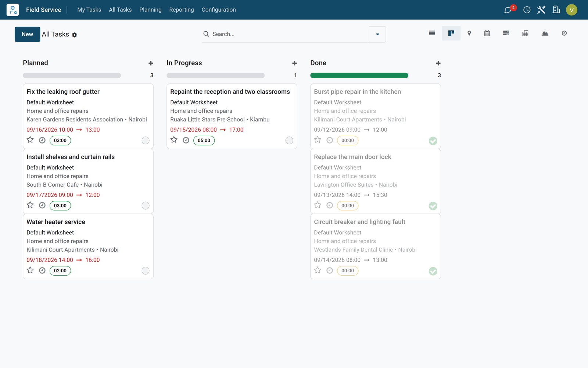The height and width of the screenshot is (368, 588).
Task: Click Done column green progress bar
Action: (359, 75)
